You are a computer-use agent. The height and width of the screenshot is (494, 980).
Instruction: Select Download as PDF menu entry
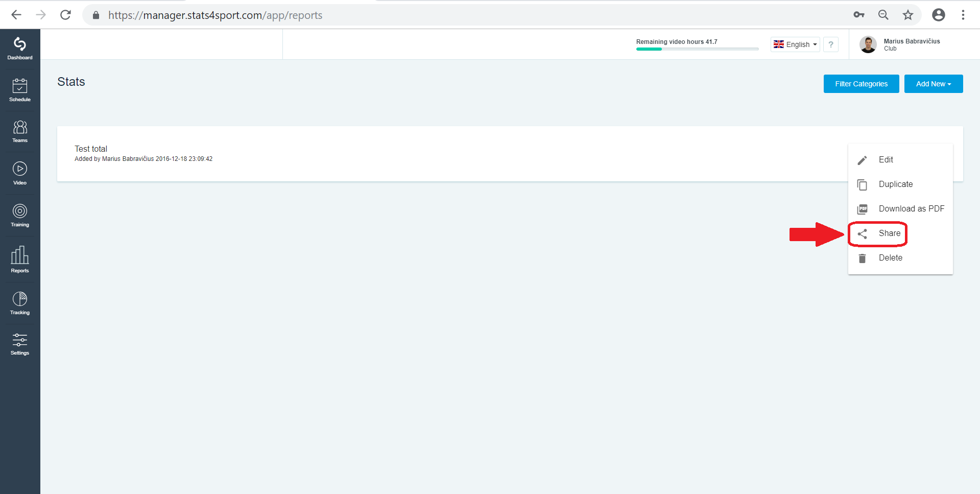(x=900, y=209)
